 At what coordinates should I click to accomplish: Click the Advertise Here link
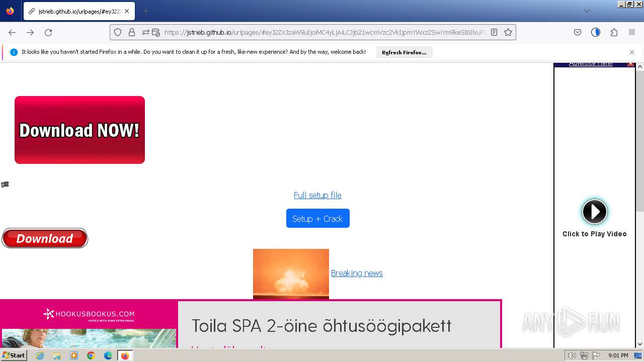[x=591, y=64]
